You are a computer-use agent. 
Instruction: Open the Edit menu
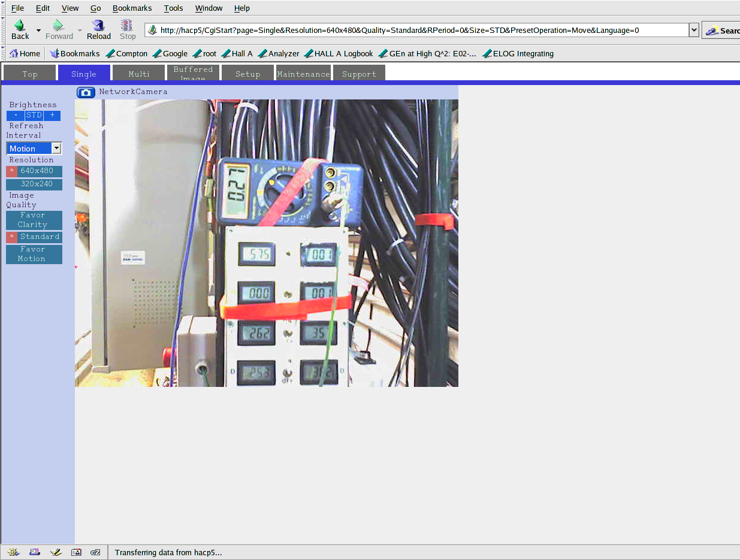(x=43, y=8)
